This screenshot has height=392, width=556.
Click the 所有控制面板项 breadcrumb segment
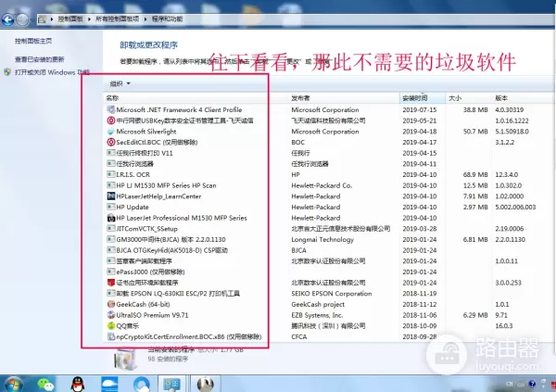117,19
